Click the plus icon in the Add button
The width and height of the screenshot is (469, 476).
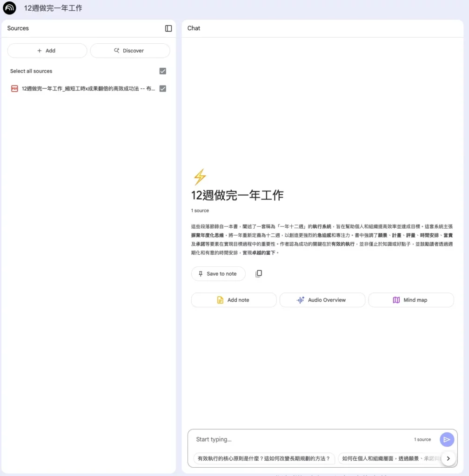coord(39,51)
